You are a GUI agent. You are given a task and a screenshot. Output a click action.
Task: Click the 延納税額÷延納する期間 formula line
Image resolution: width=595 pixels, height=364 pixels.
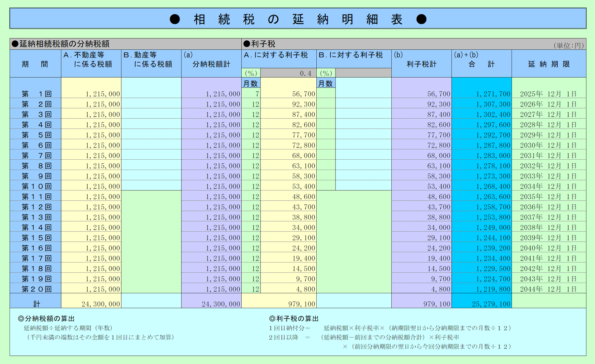click(x=68, y=328)
